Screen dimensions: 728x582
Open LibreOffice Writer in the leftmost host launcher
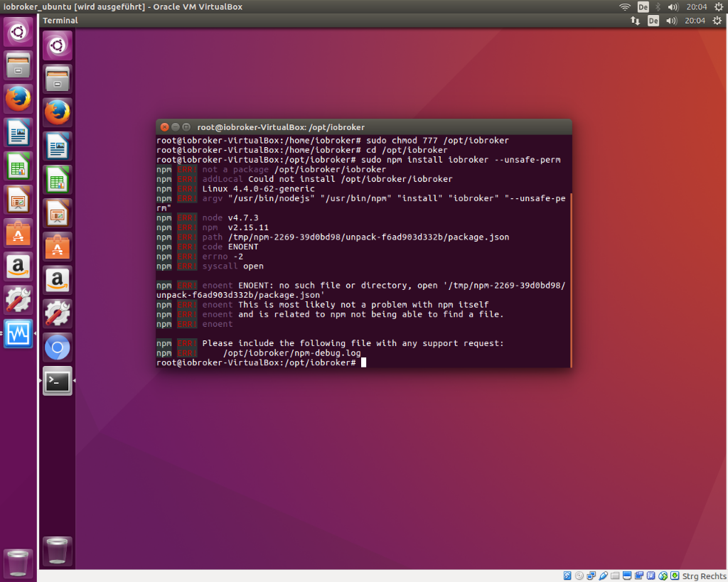18,132
